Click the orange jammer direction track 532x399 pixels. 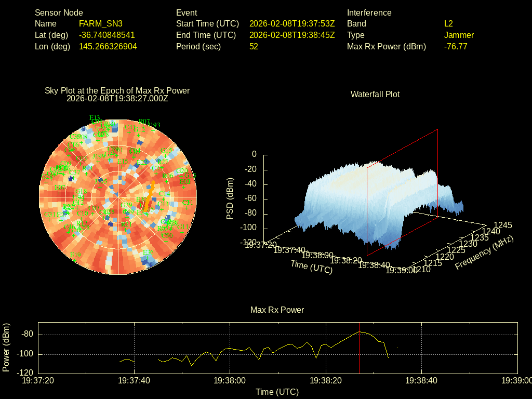149,197
